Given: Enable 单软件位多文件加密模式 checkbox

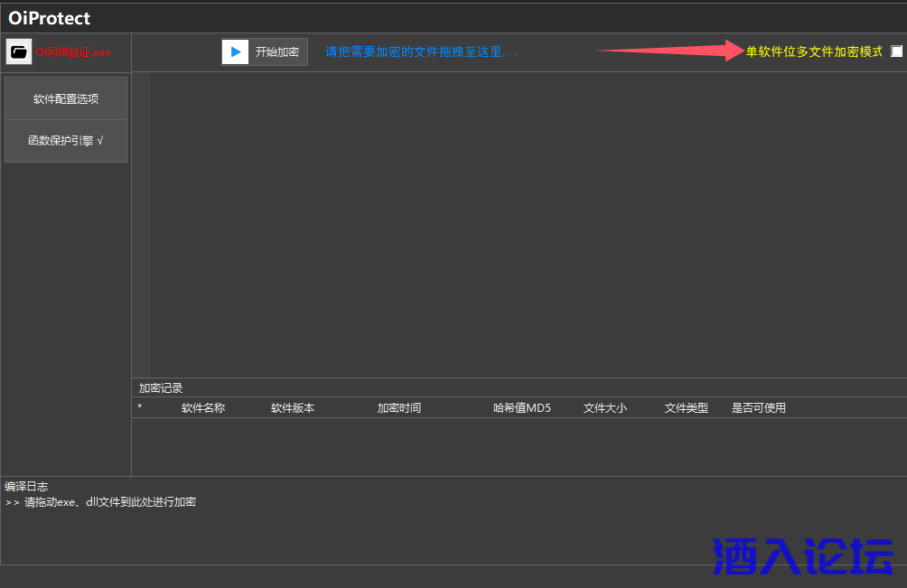Looking at the screenshot, I should pyautogui.click(x=896, y=51).
